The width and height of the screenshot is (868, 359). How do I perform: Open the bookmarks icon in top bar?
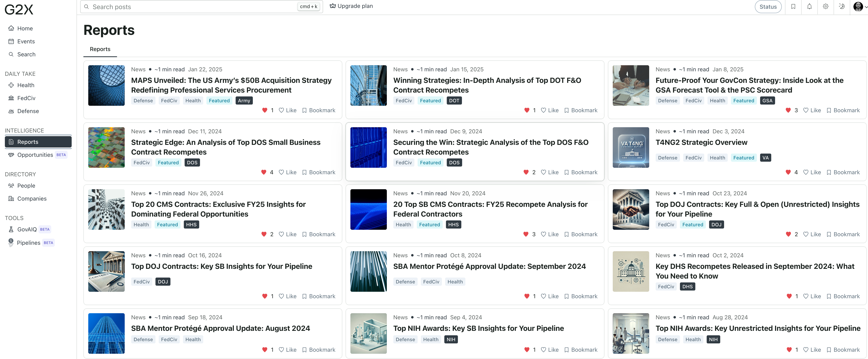point(793,7)
